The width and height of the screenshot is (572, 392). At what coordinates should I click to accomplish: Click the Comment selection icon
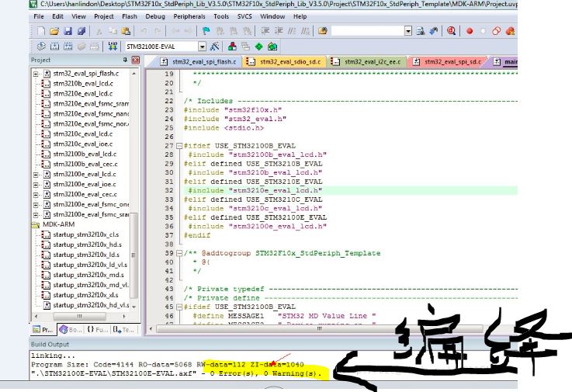point(292,31)
